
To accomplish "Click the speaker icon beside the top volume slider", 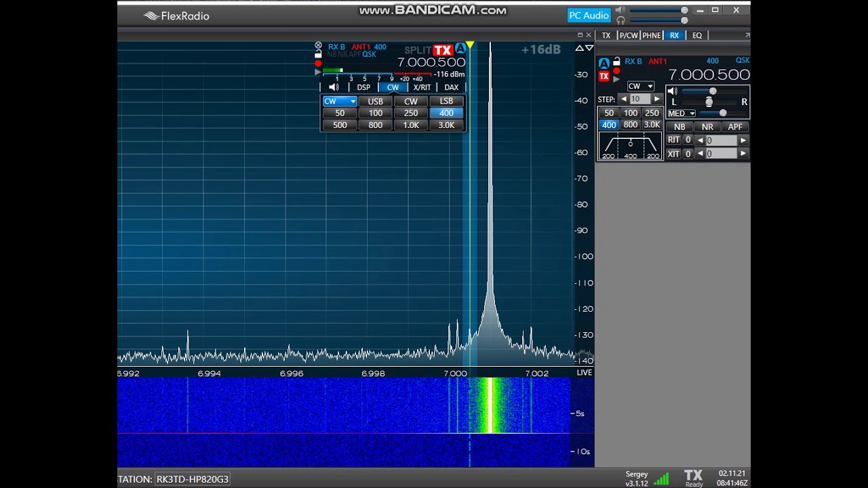I will point(620,11).
